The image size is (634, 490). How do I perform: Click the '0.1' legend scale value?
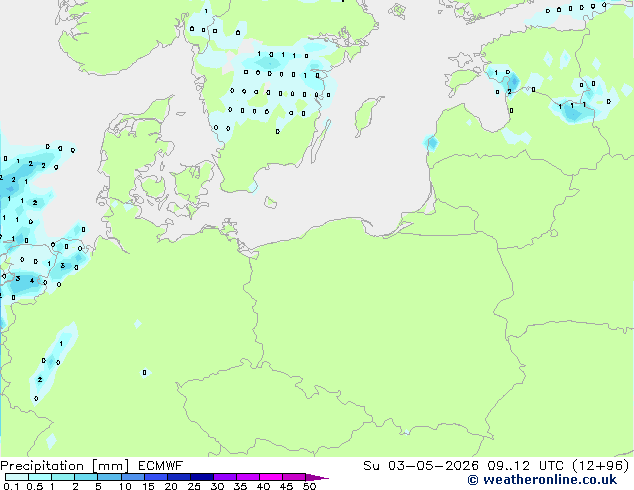pyautogui.click(x=11, y=486)
